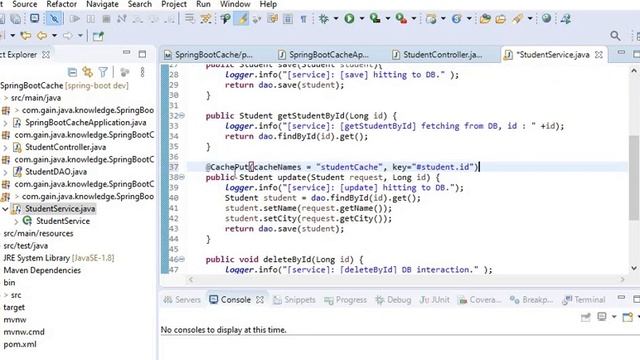This screenshot has height=360, width=640.
Task: Click the web browser globe icon
Action: pyautogui.click(x=546, y=18)
